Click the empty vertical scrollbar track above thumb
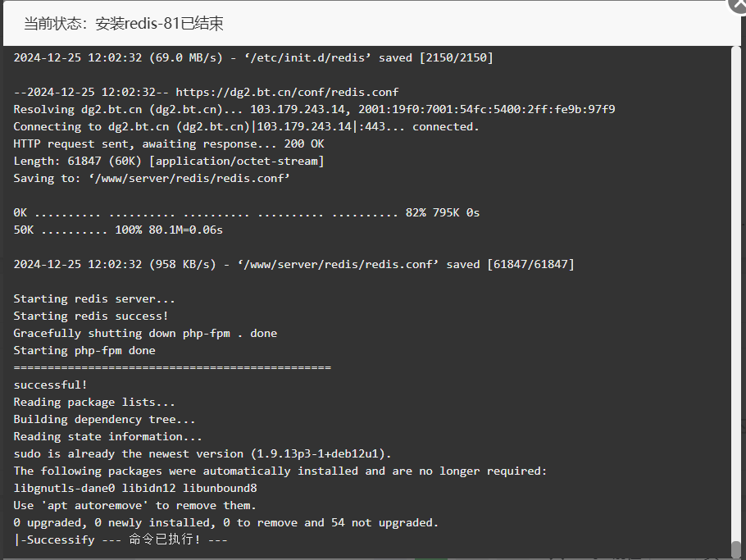 coord(736,293)
